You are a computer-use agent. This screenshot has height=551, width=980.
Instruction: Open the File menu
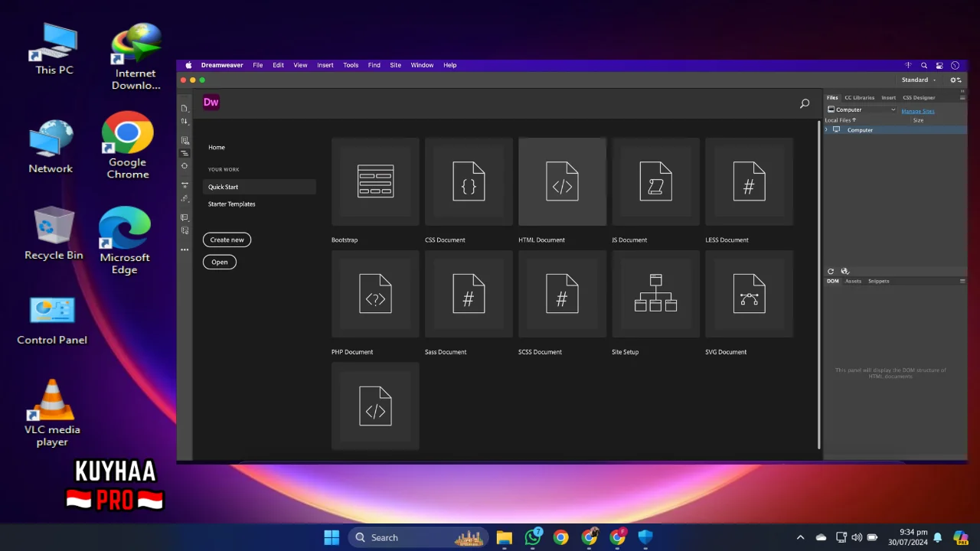pyautogui.click(x=258, y=65)
